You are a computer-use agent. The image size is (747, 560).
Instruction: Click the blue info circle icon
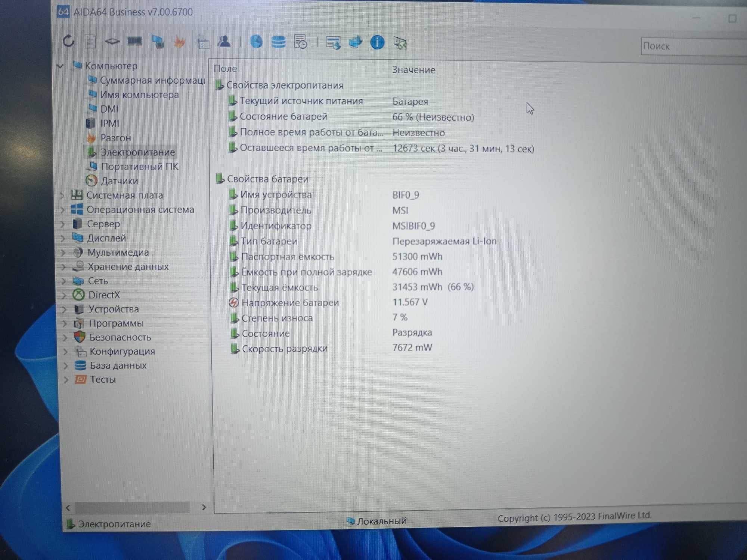[x=377, y=42]
